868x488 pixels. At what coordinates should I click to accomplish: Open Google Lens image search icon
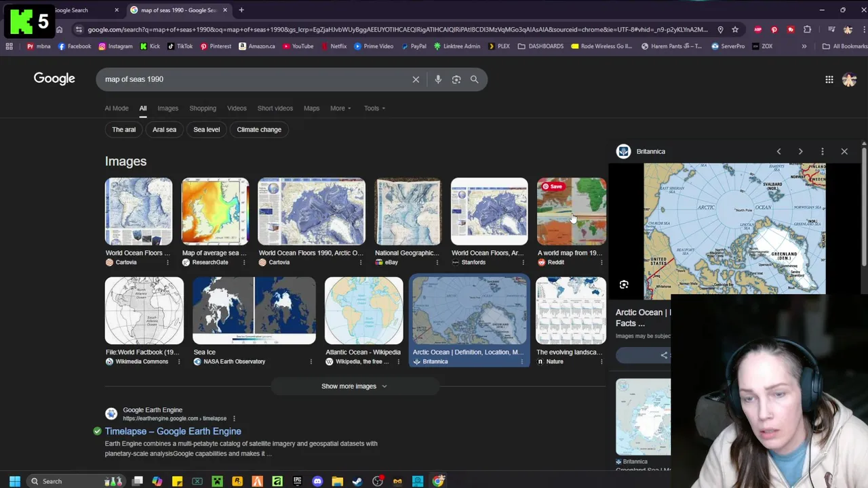pos(456,79)
